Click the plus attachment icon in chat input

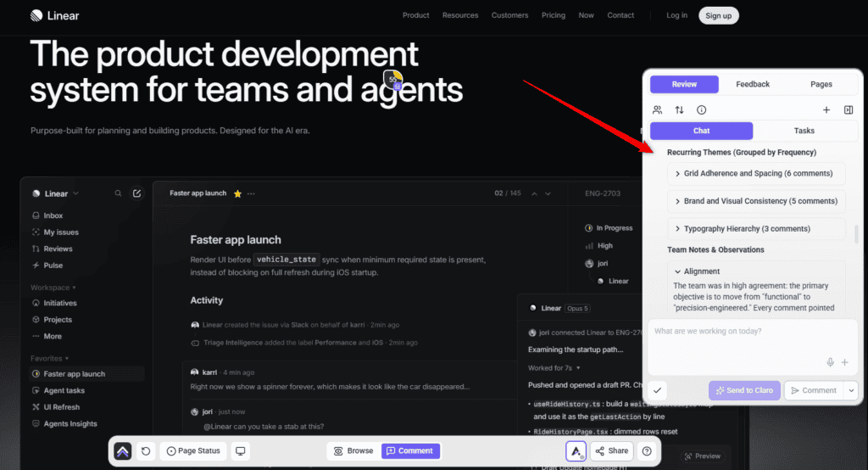[845, 362]
